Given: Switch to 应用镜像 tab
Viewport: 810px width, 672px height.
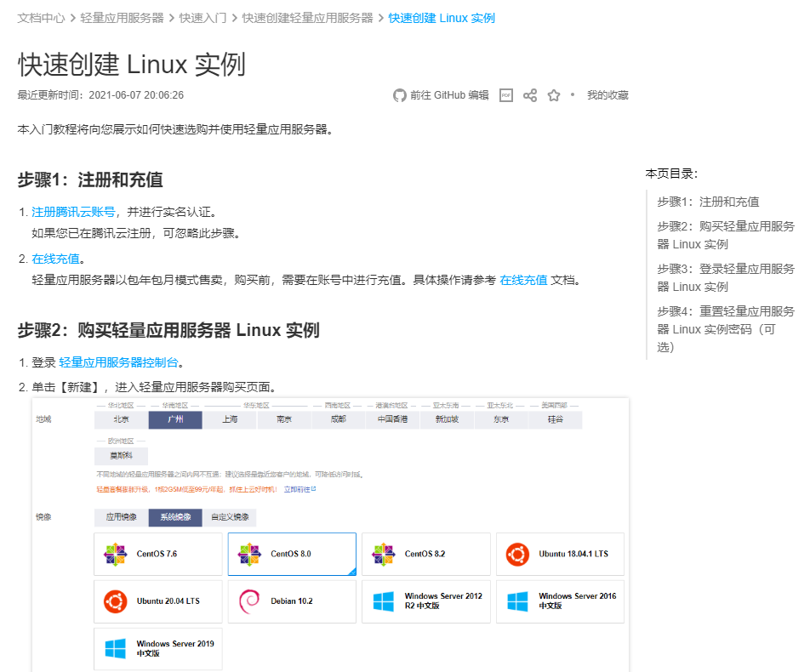Looking at the screenshot, I should pyautogui.click(x=122, y=517).
